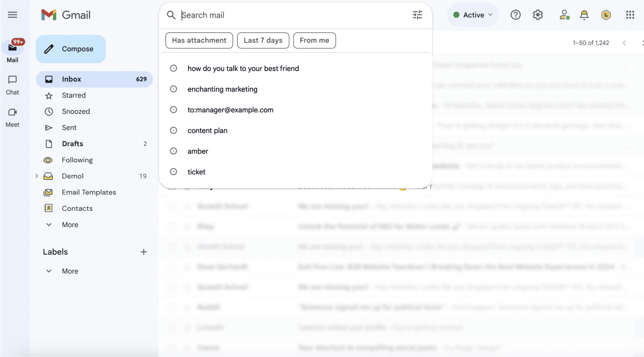Open advanced search options
Viewport: 644px width, 357px height.
(417, 15)
